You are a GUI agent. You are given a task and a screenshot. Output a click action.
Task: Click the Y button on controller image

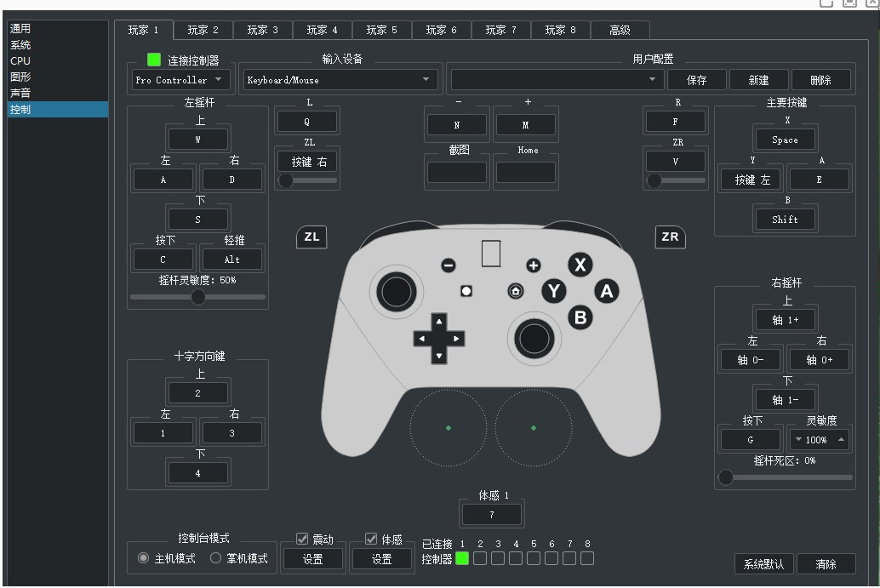[554, 291]
